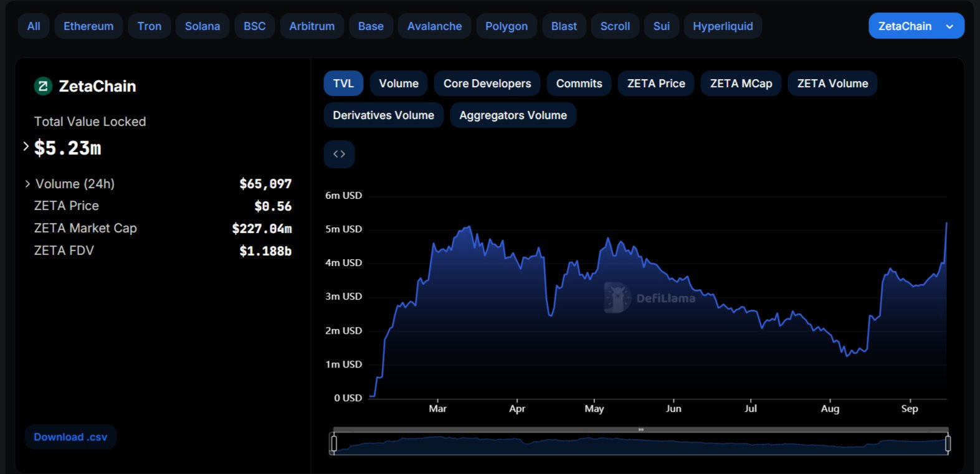980x474 pixels.
Task: Toggle the ZETA Price chart series
Action: tap(656, 83)
